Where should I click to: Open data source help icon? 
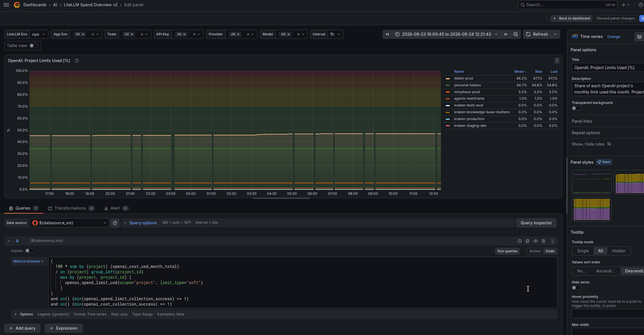[x=115, y=223]
